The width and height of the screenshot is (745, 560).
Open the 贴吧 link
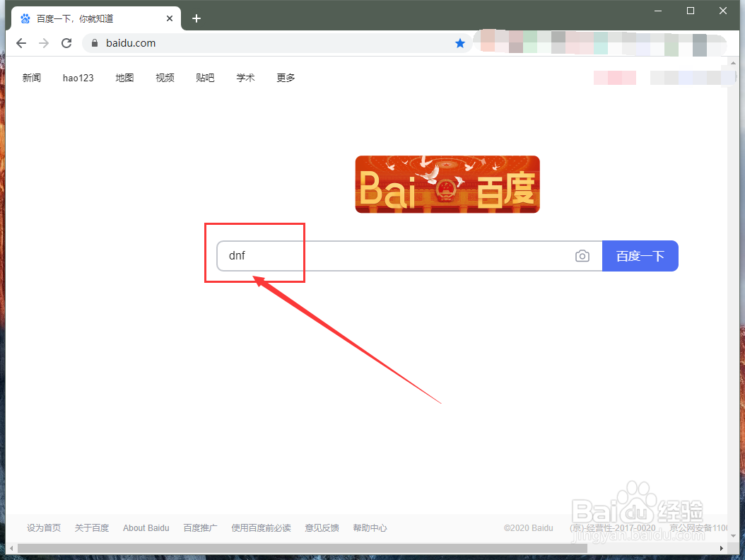(205, 78)
